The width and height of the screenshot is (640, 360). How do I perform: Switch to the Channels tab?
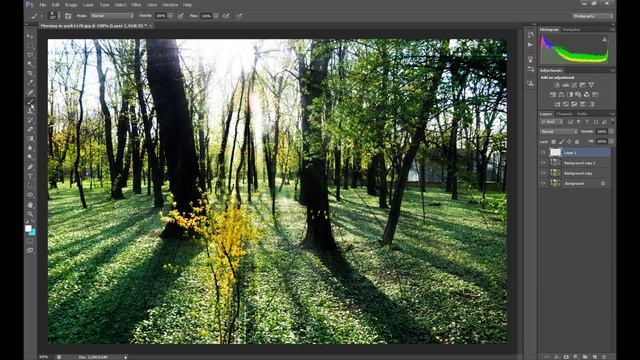565,114
